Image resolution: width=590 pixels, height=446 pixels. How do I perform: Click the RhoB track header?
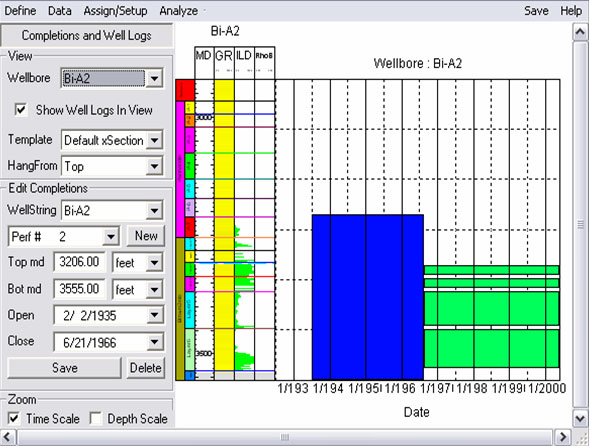click(x=265, y=62)
